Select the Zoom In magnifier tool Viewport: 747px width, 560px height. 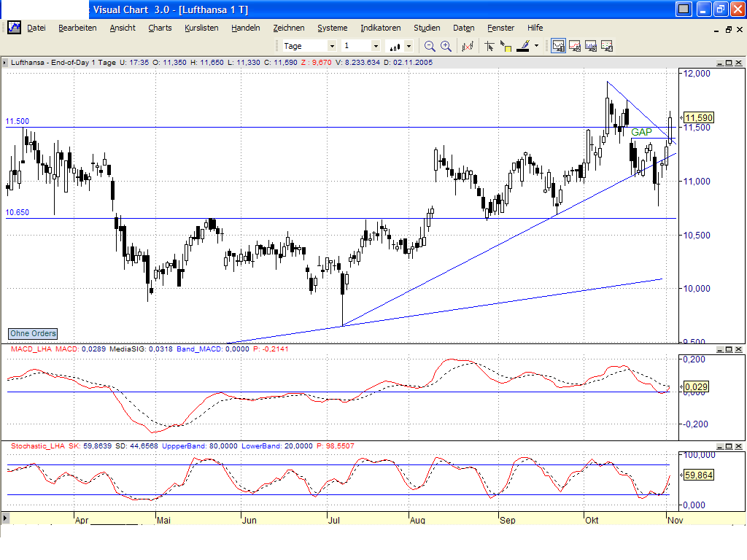coord(445,45)
